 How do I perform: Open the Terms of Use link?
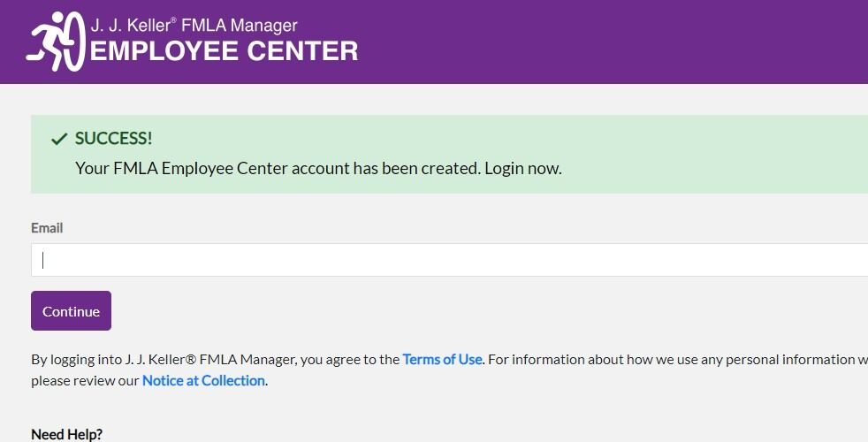[442, 360]
